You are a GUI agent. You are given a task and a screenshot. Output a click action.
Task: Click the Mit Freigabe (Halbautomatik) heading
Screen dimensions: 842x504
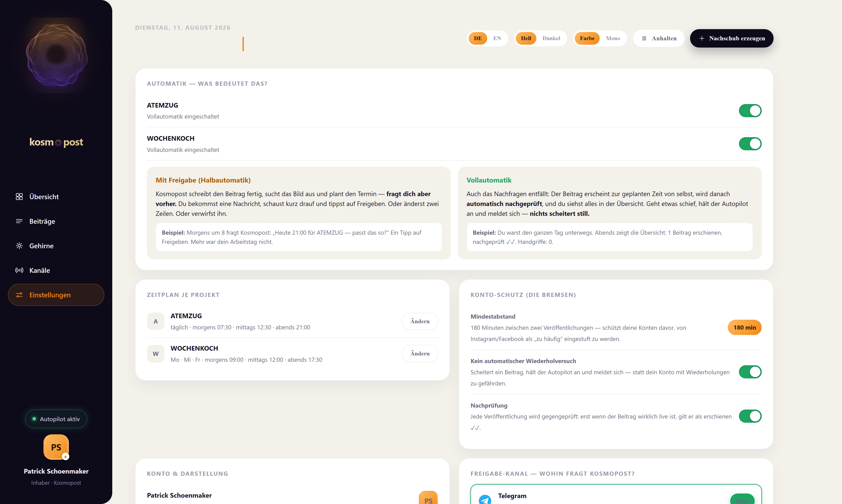(x=203, y=180)
